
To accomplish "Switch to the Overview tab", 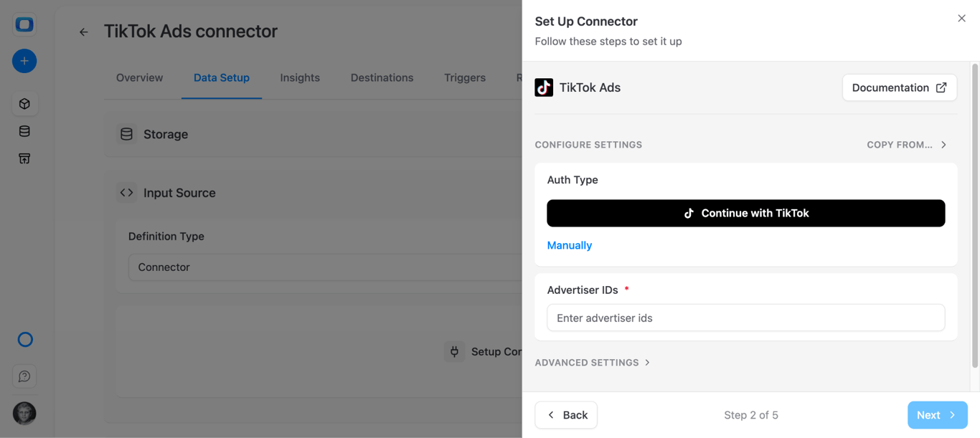I will click(139, 77).
